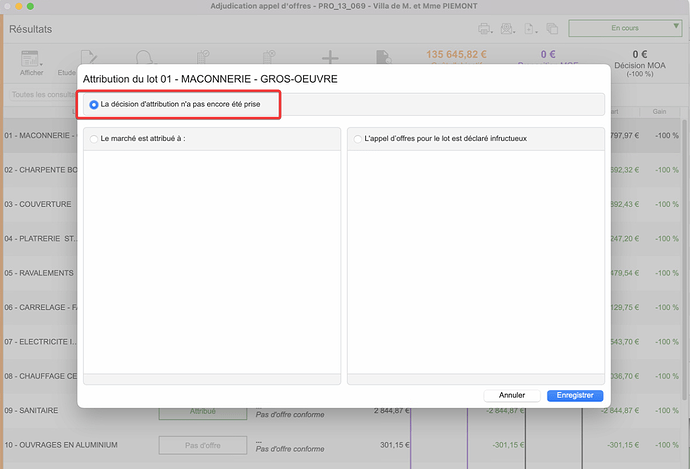Select 'Le marché est attribué à' option
This screenshot has width=690, height=469.
point(94,139)
